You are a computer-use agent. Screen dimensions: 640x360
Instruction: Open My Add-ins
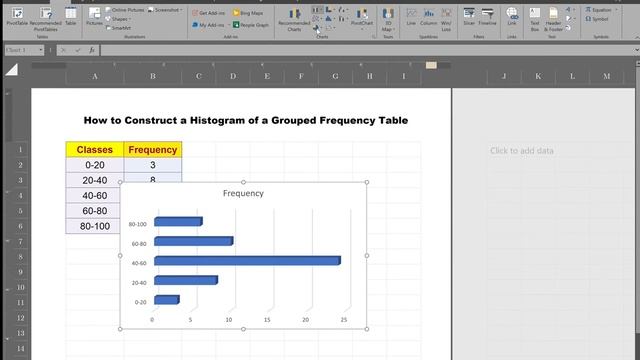[209, 25]
